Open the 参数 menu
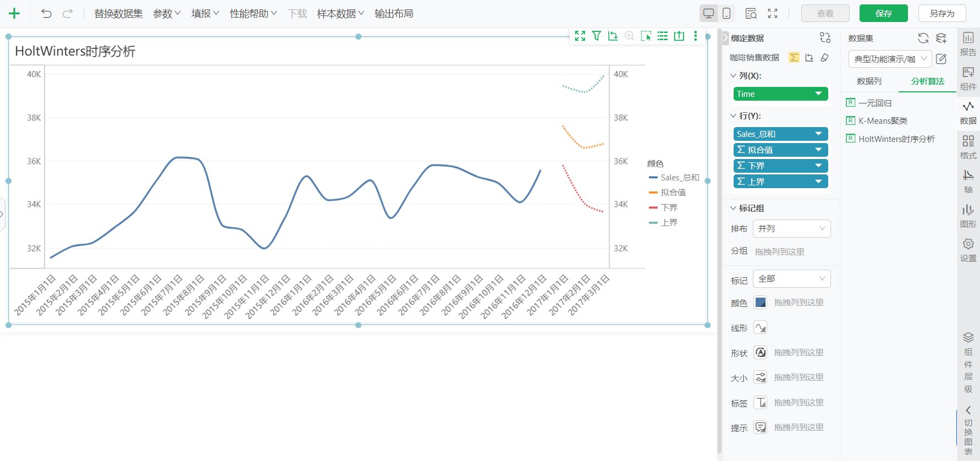The width and height of the screenshot is (980, 461). [167, 14]
